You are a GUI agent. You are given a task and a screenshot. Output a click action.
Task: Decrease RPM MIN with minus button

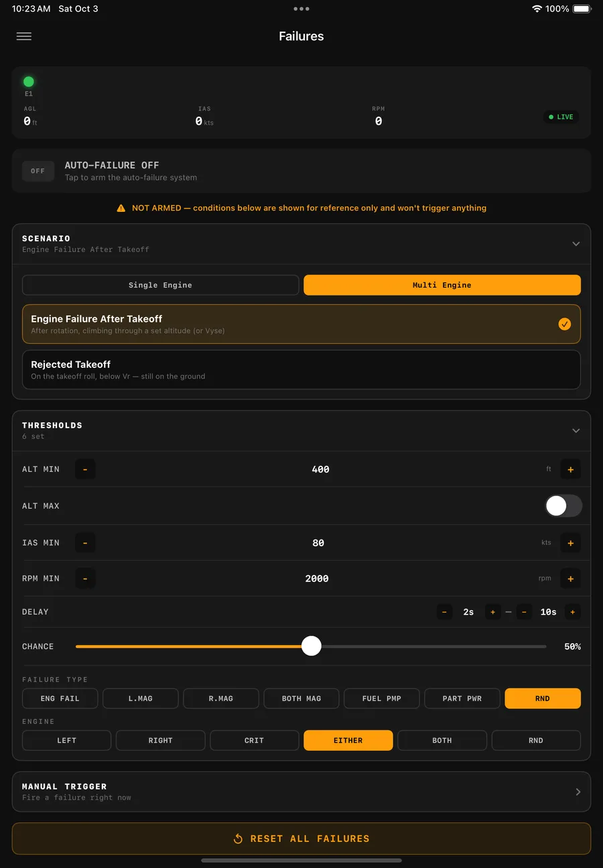click(x=85, y=578)
